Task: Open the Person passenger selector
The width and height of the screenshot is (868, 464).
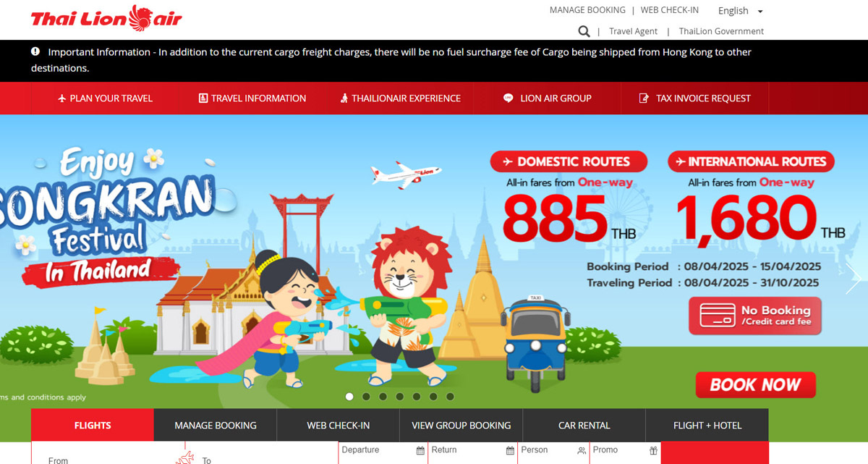Action: click(x=553, y=453)
